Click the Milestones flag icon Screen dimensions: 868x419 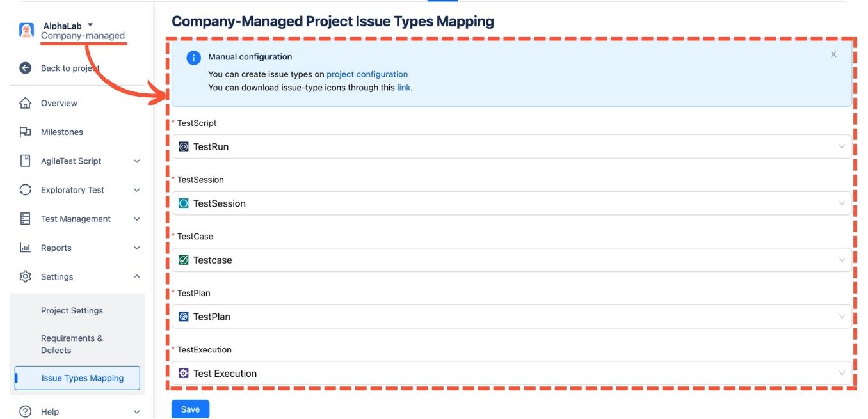[26, 132]
